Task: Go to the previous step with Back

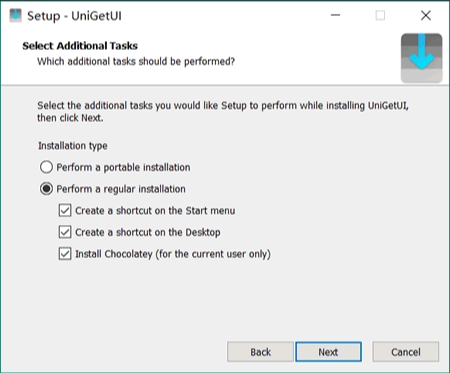Action: [260, 352]
